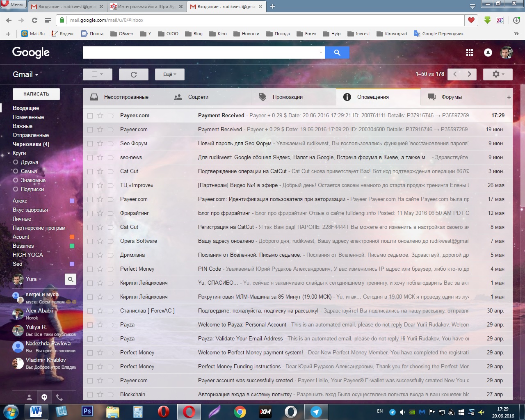Open speed dial grid icon in toolbar

point(48,20)
